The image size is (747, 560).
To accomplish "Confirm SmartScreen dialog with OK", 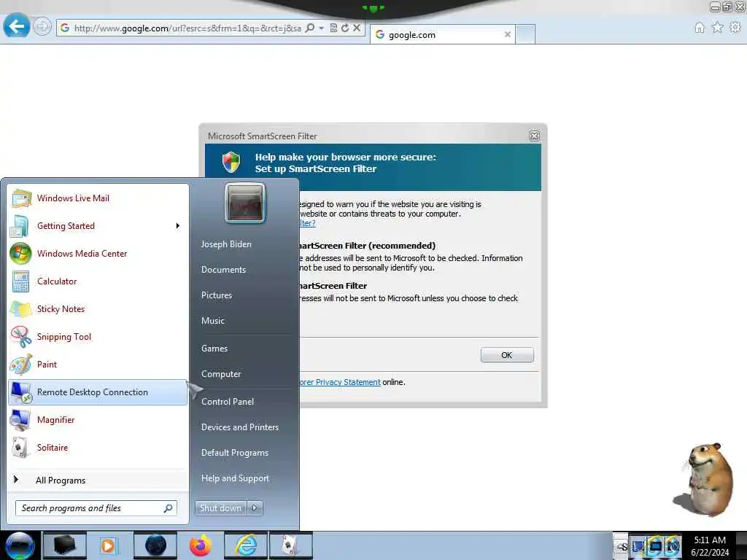I will click(x=507, y=355).
